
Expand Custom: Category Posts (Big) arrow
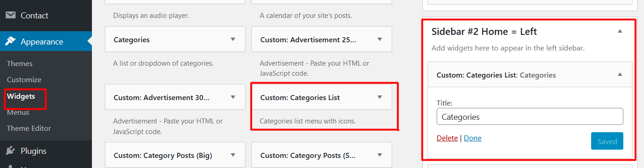pos(233,155)
